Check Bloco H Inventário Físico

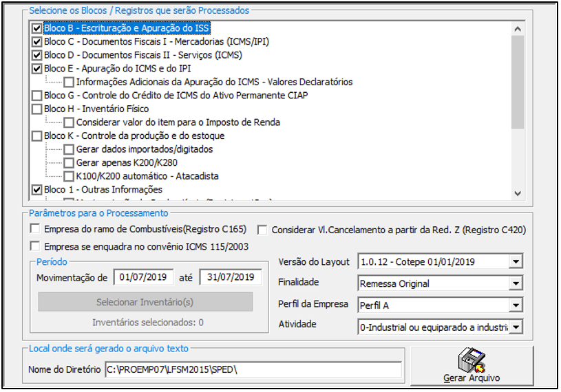point(37,109)
